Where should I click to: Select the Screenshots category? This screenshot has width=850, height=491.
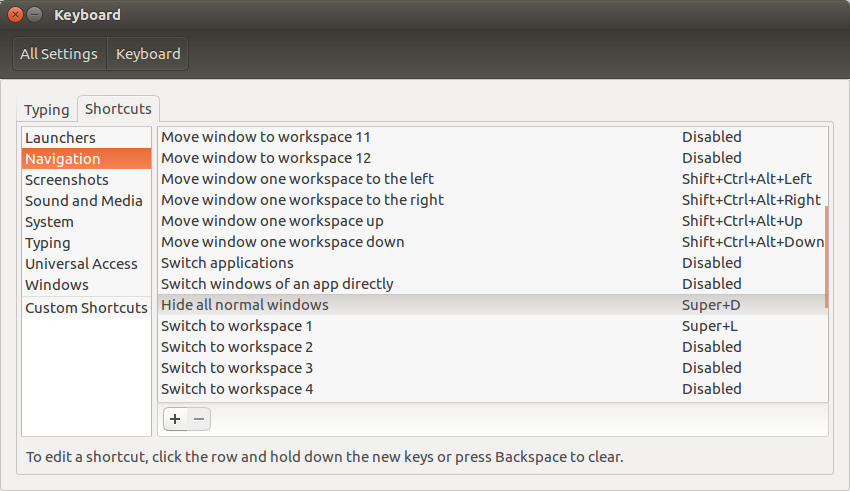[x=66, y=180]
